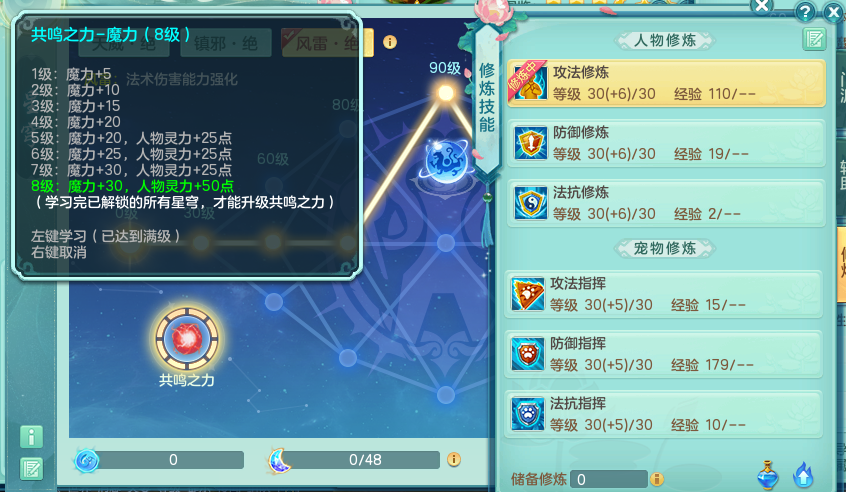
Task: Switch to the 风雷·绝 tab
Action: [x=328, y=43]
